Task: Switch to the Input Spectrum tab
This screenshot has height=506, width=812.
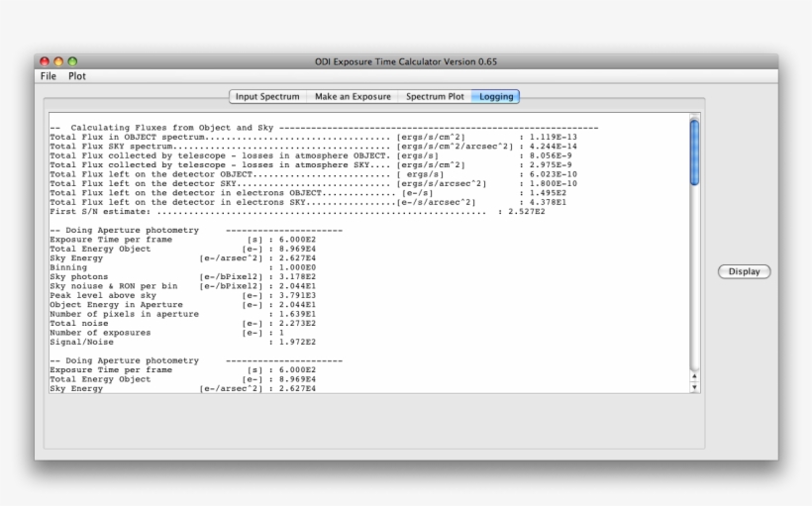Action: point(266,97)
